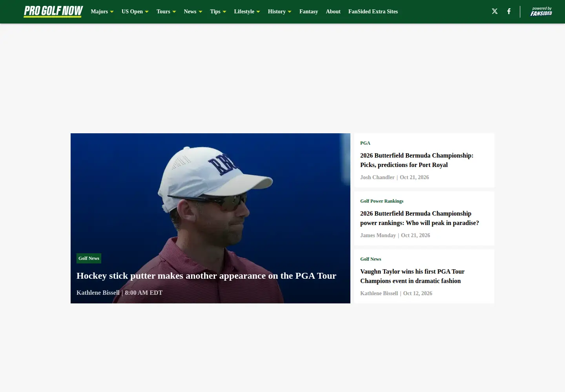Image resolution: width=565 pixels, height=392 pixels.
Task: Expand the Majors dropdown menu
Action: click(x=102, y=12)
